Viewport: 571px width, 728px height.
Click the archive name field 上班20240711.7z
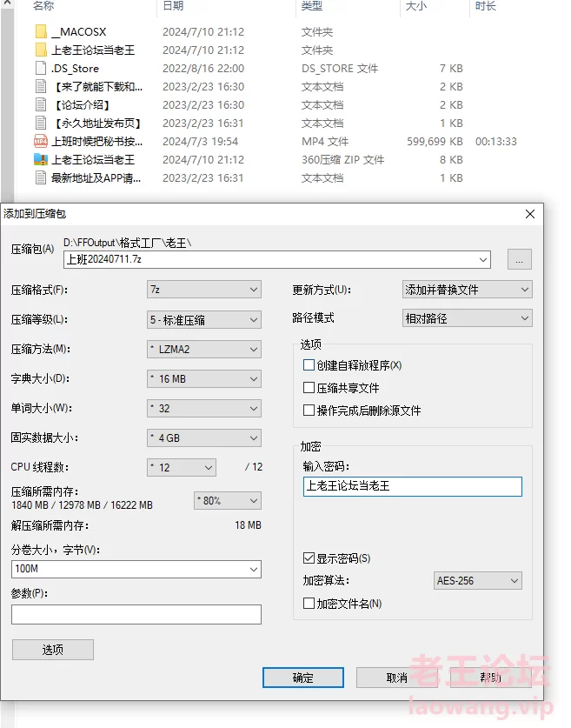tap(277, 259)
